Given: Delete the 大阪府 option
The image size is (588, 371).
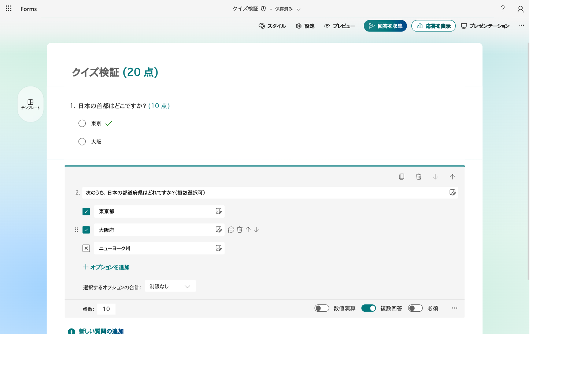Looking at the screenshot, I should 240,230.
